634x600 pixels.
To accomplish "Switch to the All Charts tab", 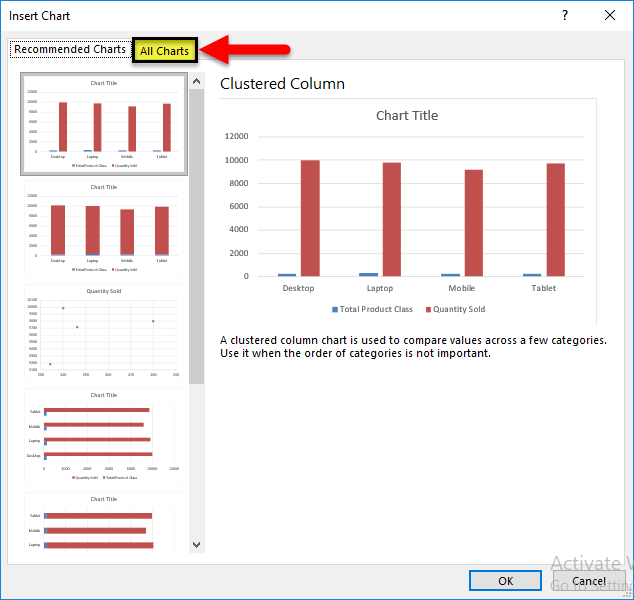I will (165, 51).
